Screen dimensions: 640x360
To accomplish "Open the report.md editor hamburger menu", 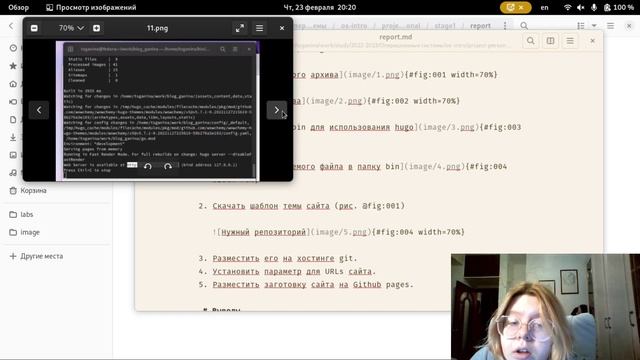I will [x=570, y=41].
